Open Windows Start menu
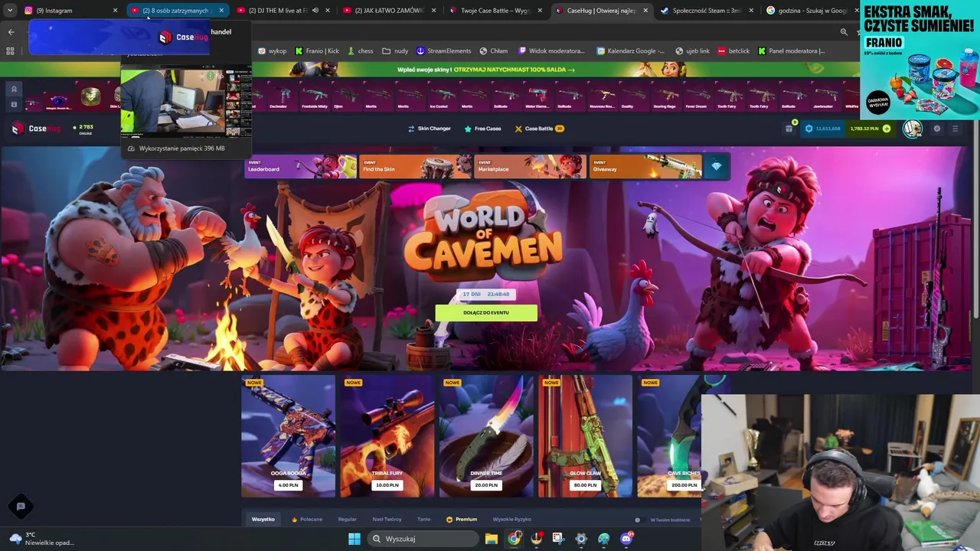Image resolution: width=980 pixels, height=551 pixels. point(354,539)
